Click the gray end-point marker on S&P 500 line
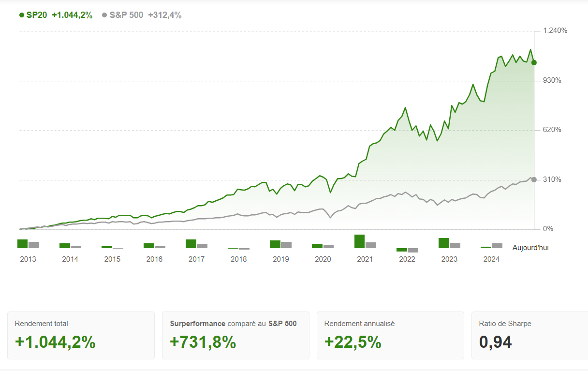 534,179
